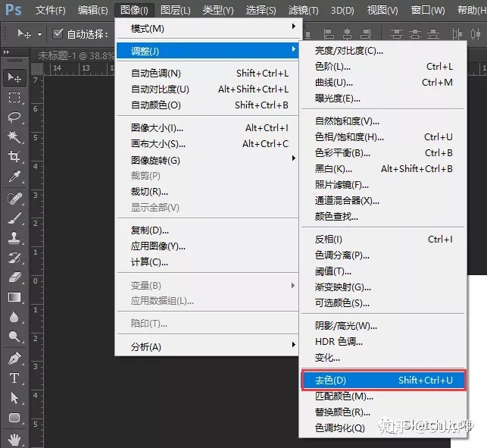The image size is (487, 448).
Task: Open the 类型(Y) menu
Action: 217,11
